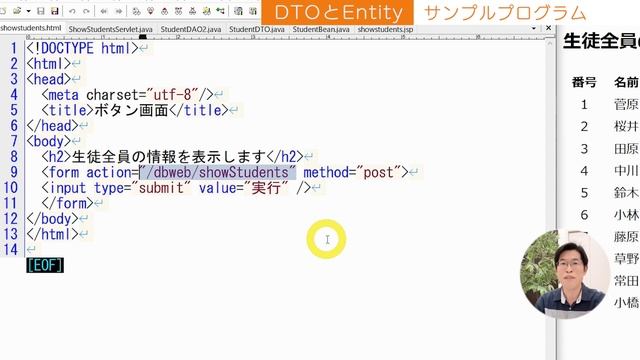Click the "名前" column header in the table

point(627,82)
